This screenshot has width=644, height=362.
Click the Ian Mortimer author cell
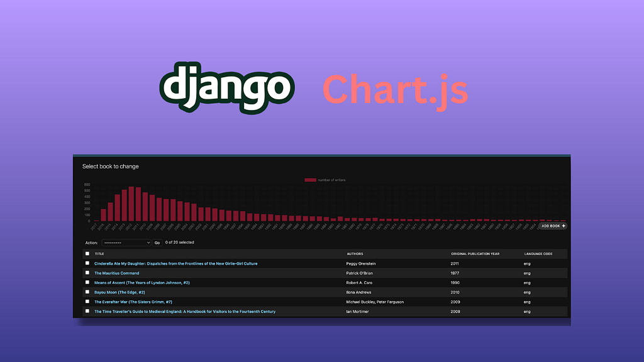click(357, 312)
